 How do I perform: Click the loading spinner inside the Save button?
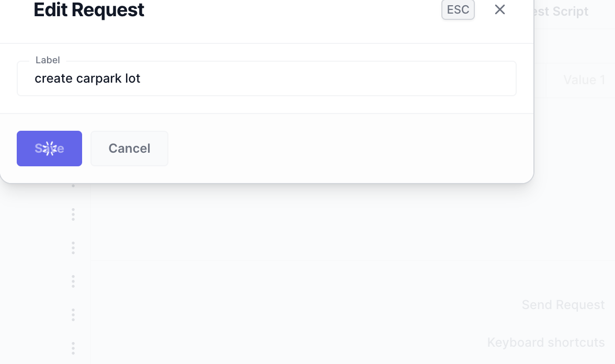click(x=49, y=148)
